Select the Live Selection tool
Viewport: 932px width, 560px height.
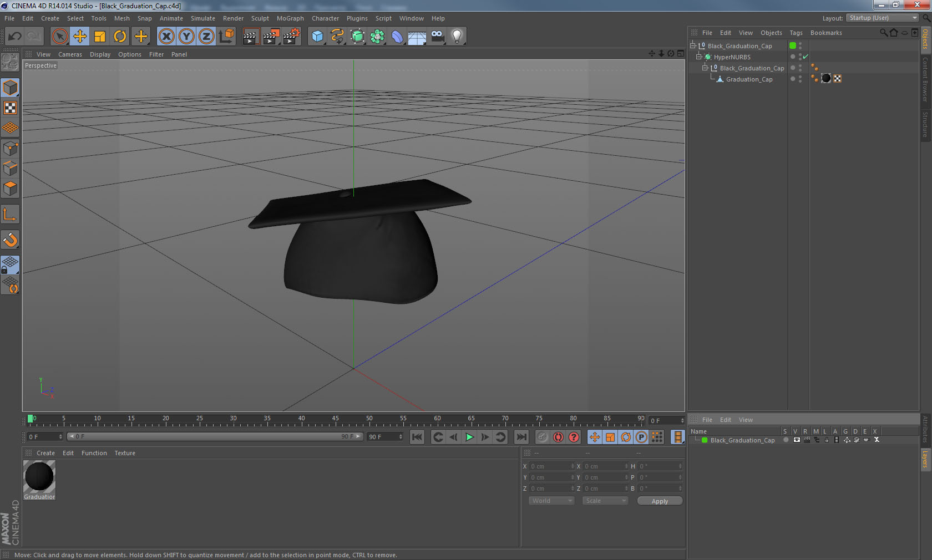(x=59, y=37)
